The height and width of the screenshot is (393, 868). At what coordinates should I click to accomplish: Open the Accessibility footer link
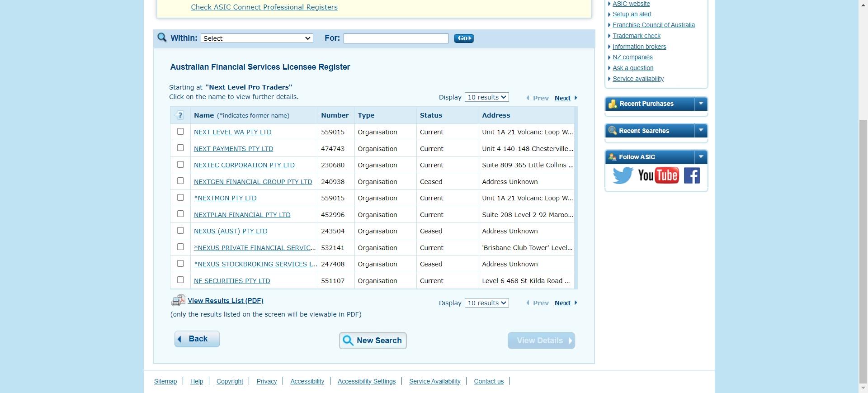pyautogui.click(x=307, y=381)
